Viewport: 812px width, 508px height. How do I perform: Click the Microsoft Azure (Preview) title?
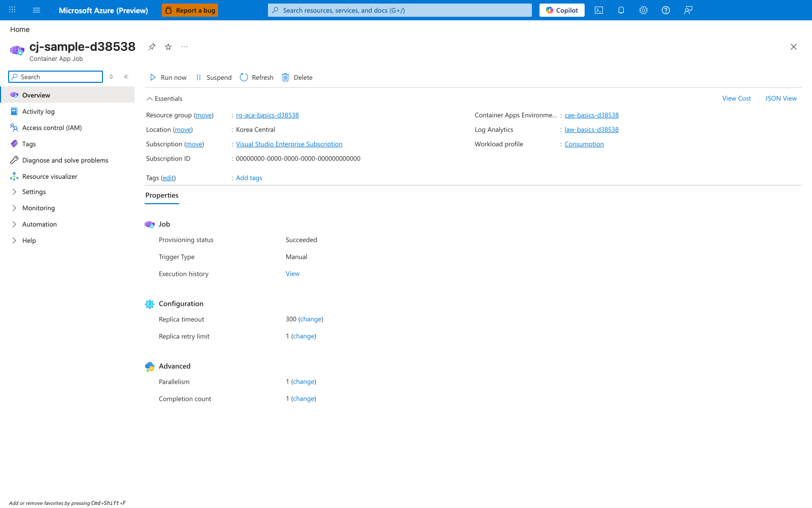point(104,10)
